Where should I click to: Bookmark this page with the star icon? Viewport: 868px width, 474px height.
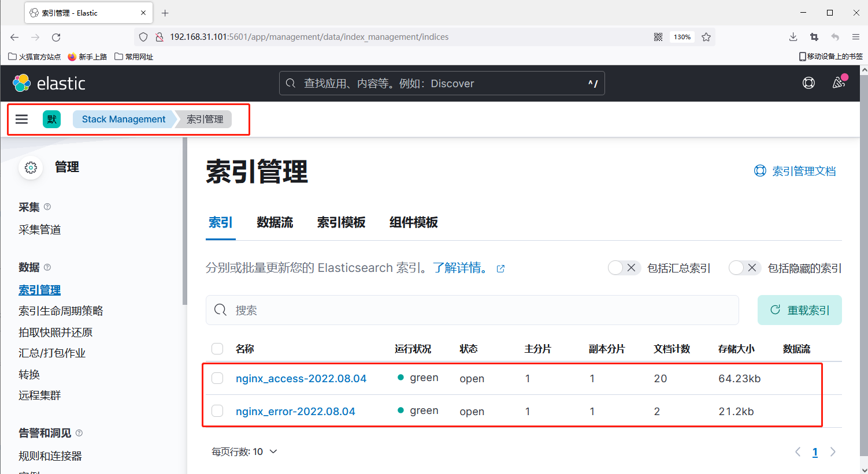tap(706, 37)
